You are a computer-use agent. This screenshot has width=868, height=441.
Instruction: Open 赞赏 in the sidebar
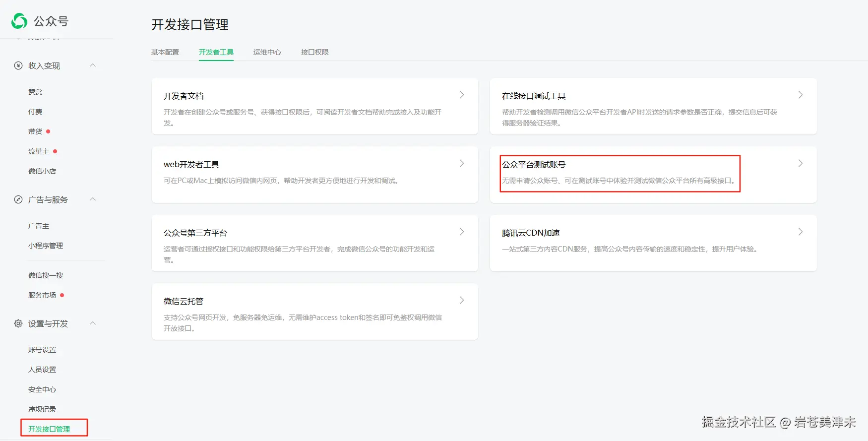[x=35, y=92]
